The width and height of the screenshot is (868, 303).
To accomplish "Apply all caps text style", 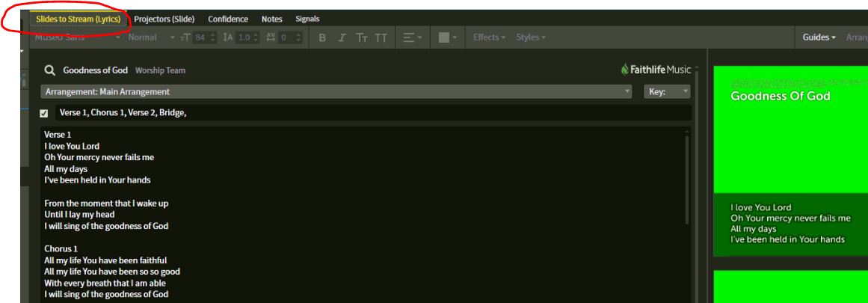I will (x=381, y=37).
